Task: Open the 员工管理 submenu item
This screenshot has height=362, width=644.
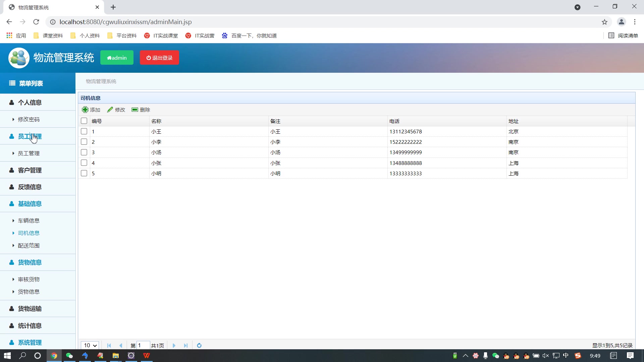Action: pyautogui.click(x=29, y=153)
